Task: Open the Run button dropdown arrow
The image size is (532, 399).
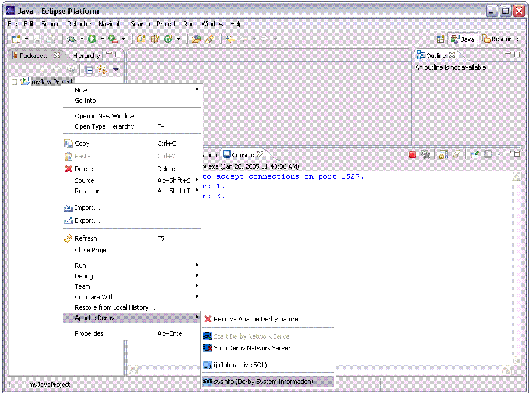Action: (103, 39)
